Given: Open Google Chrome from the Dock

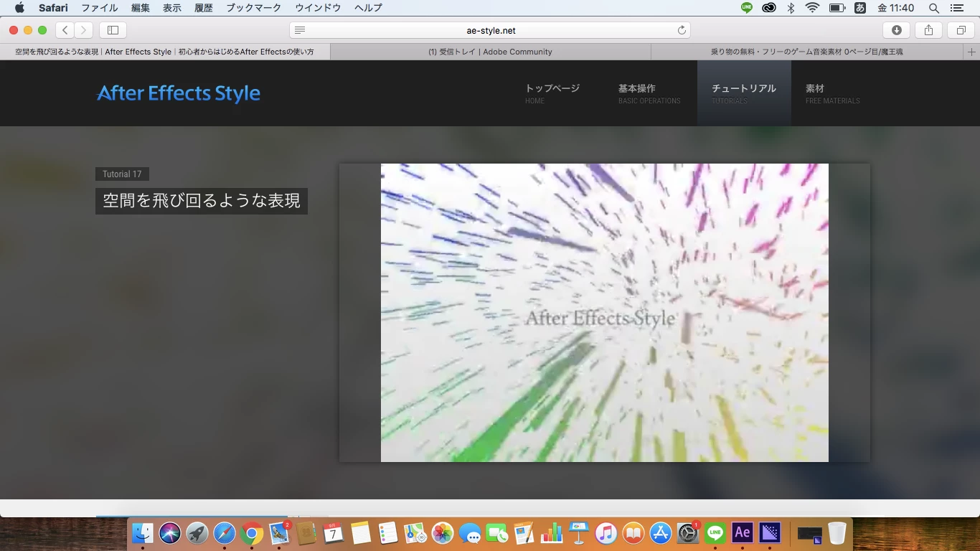Looking at the screenshot, I should (252, 533).
